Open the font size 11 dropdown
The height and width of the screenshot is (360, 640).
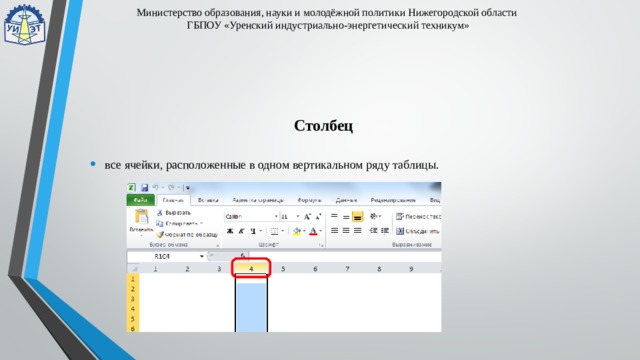[298, 216]
